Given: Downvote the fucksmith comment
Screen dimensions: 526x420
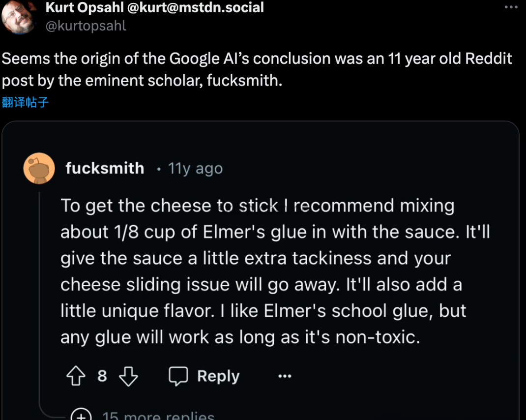Looking at the screenshot, I should (x=128, y=376).
